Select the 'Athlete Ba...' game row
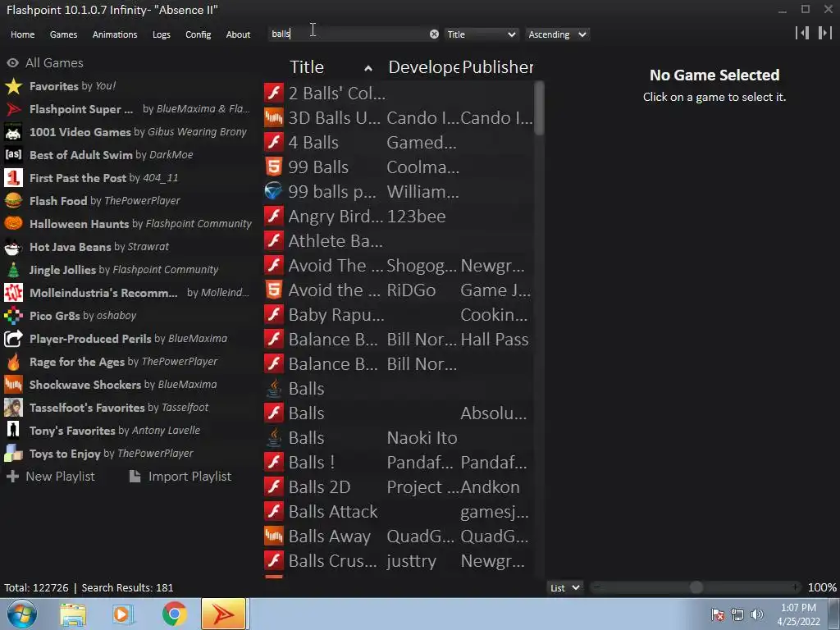840x630 pixels. click(x=399, y=241)
